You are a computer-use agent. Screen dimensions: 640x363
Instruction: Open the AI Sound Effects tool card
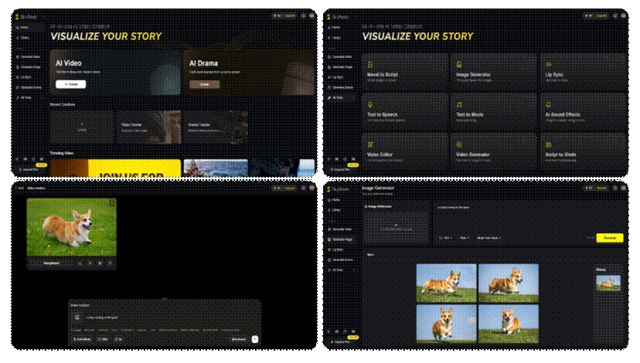point(583,111)
